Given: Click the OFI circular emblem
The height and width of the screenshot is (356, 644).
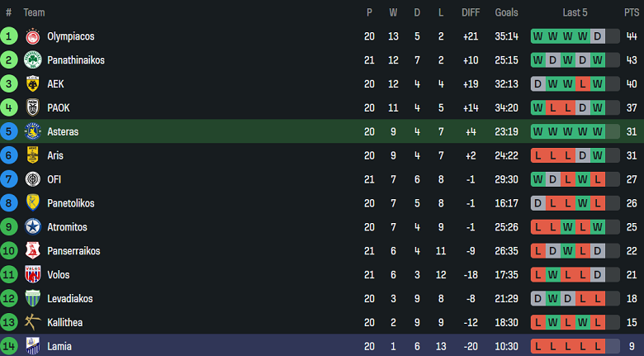Looking at the screenshot, I should (x=33, y=179).
